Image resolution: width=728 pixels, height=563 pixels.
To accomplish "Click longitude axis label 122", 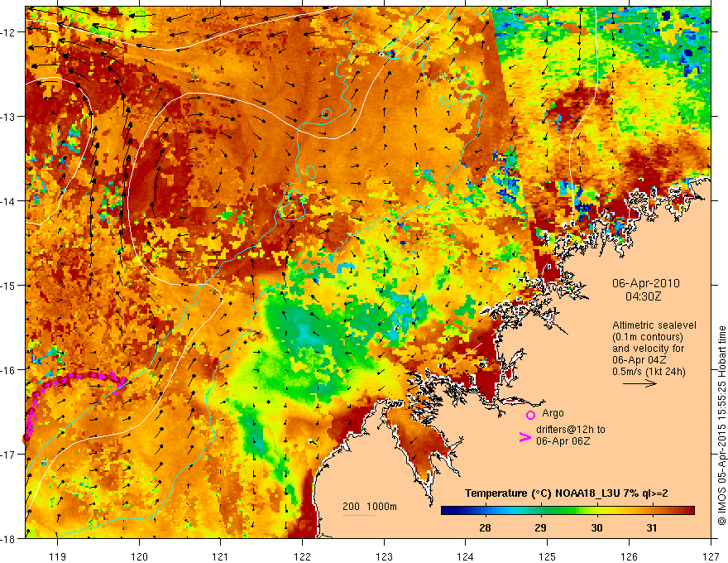I will tap(302, 556).
